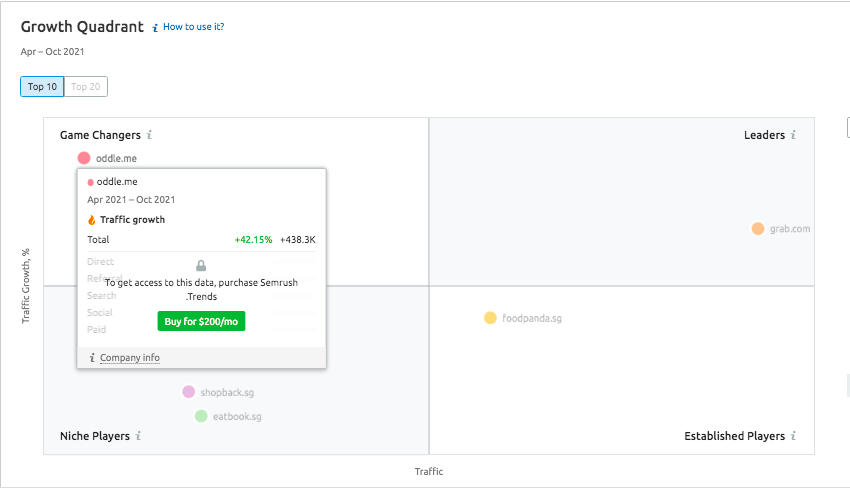This screenshot has width=850, height=490.
Task: Click the 'Traffic' x-axis label
Action: click(x=429, y=472)
